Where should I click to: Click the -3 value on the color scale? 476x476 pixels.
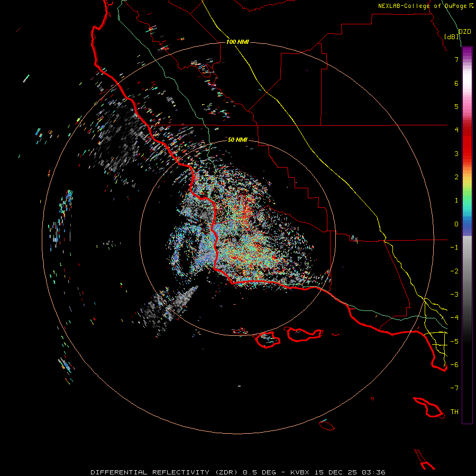(x=454, y=295)
